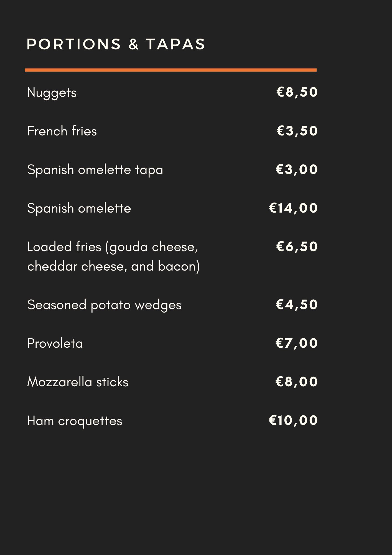Click the French fries price €3,50
The image size is (392, 555).
pos(297,131)
